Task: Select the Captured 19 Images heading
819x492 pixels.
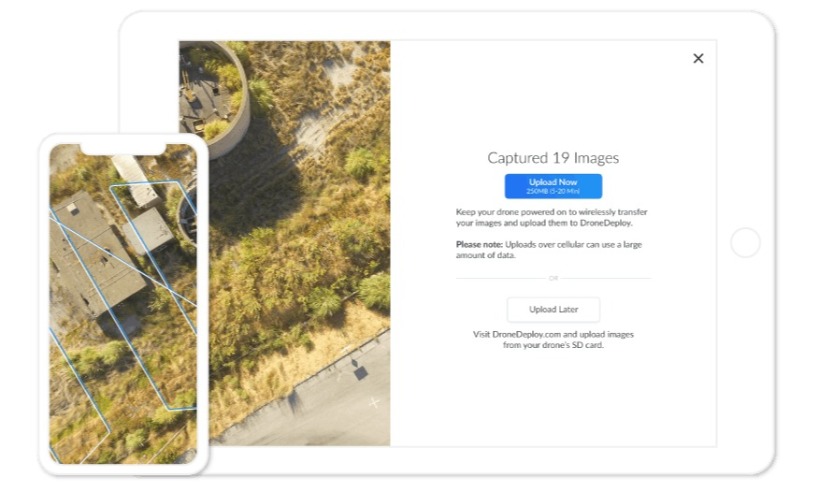Action: tap(553, 158)
